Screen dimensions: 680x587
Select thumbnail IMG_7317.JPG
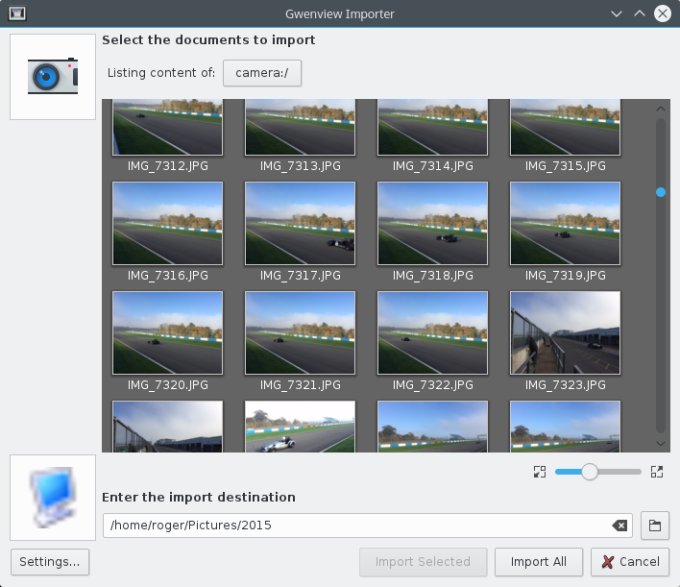pyautogui.click(x=300, y=223)
